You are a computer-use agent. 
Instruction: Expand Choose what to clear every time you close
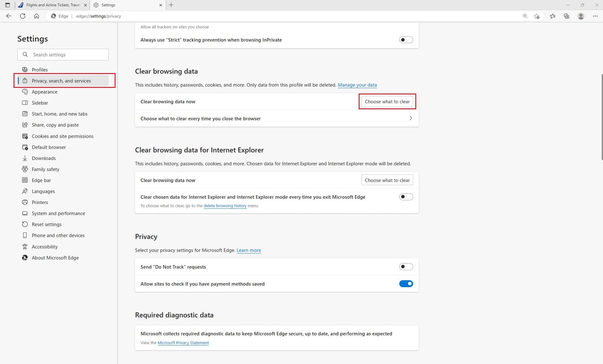tap(277, 118)
